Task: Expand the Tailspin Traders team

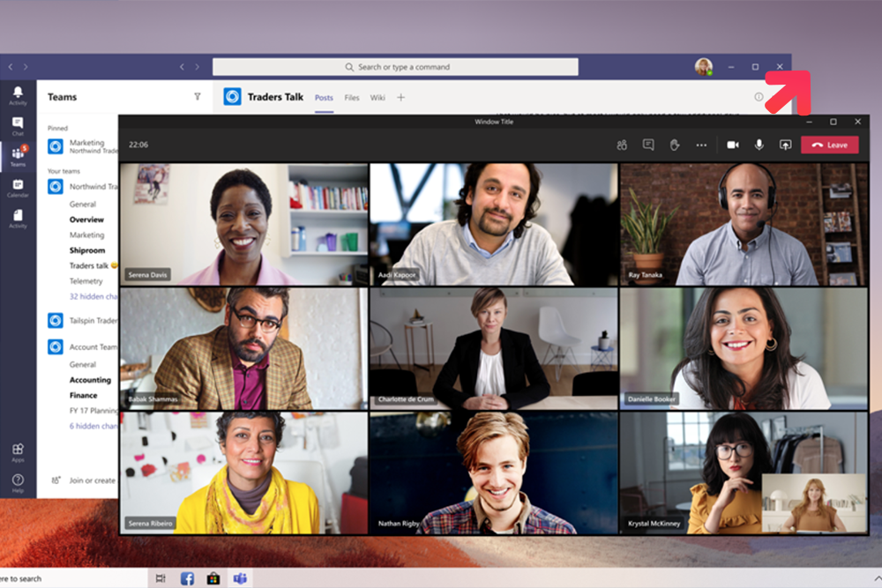Action: 93,320
